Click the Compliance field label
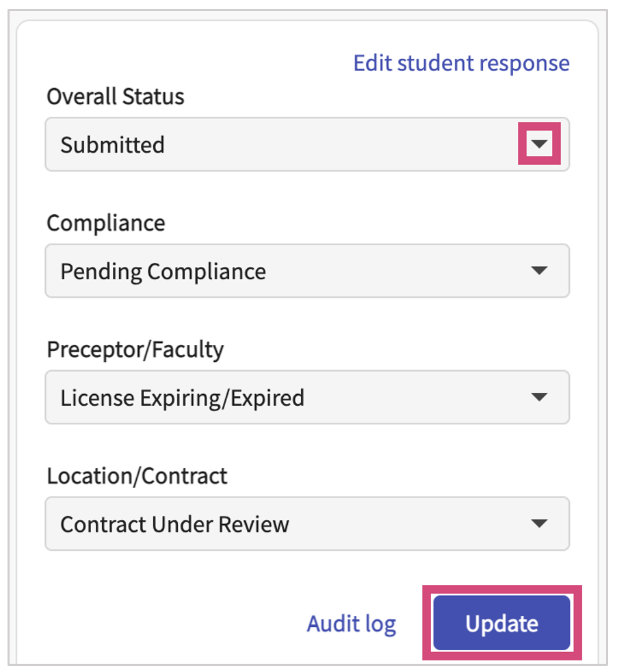The height and width of the screenshot is (672, 617). [106, 223]
